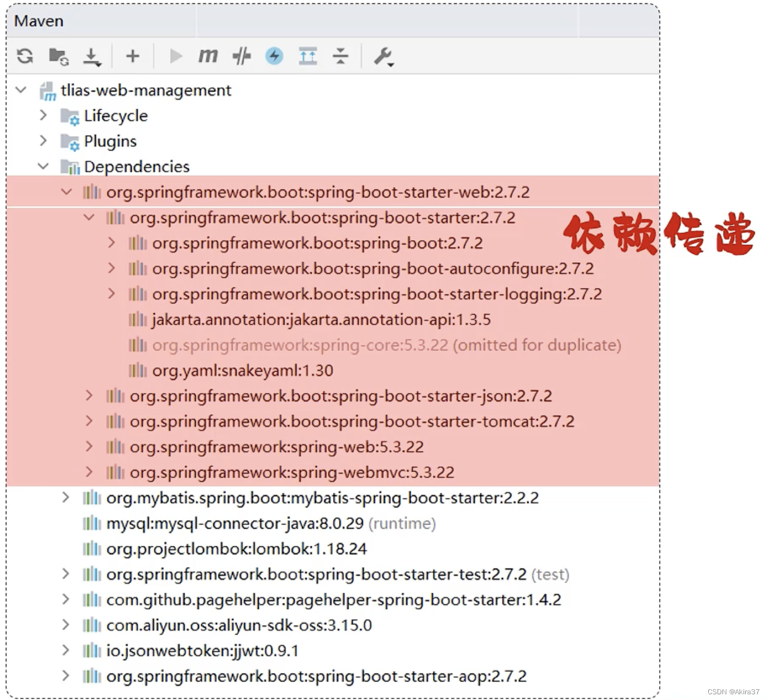Click the Lifecycle folder gear icon
The width and height of the screenshot is (768, 700).
(70, 116)
